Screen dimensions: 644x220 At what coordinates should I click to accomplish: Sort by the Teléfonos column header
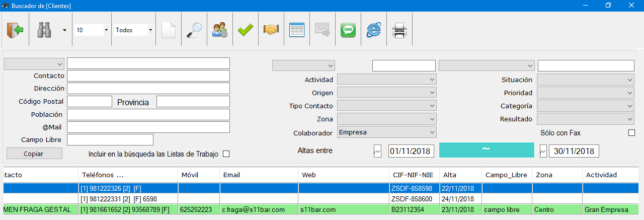point(128,175)
